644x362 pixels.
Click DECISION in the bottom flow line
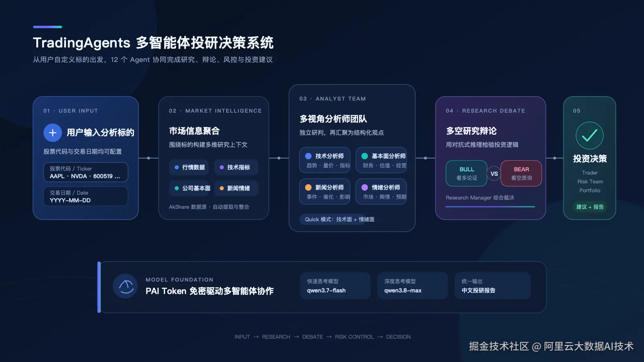[x=398, y=337]
